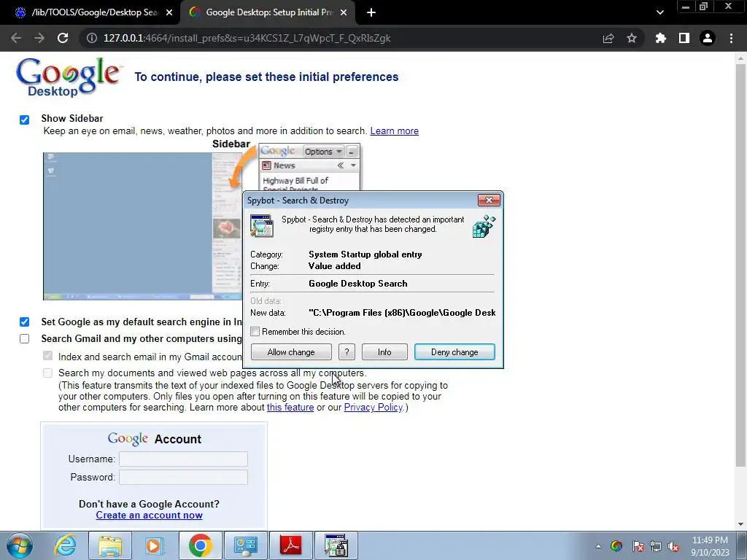This screenshot has width=747, height=560.
Task: Open the 'this feature' link
Action: [x=290, y=407]
